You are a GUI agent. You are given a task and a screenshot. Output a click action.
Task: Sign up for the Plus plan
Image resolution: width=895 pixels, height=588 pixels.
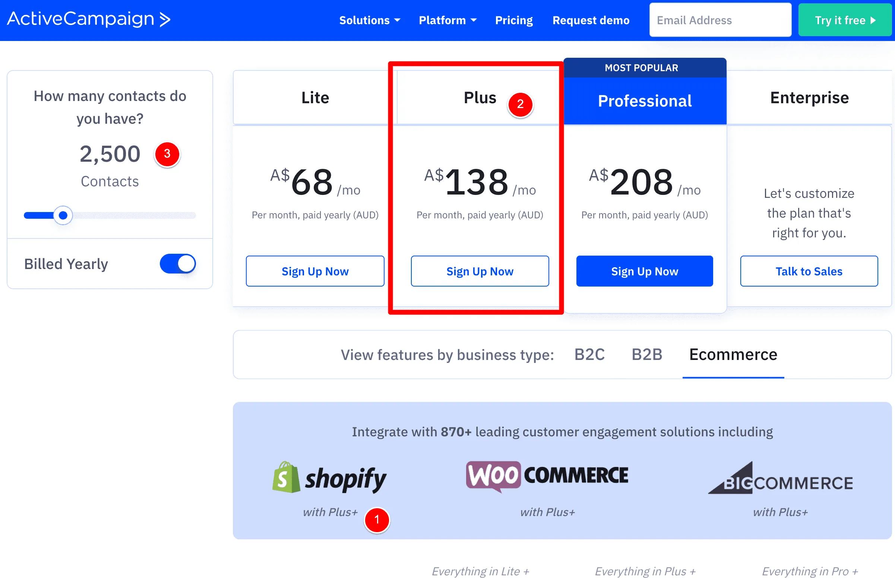point(480,271)
